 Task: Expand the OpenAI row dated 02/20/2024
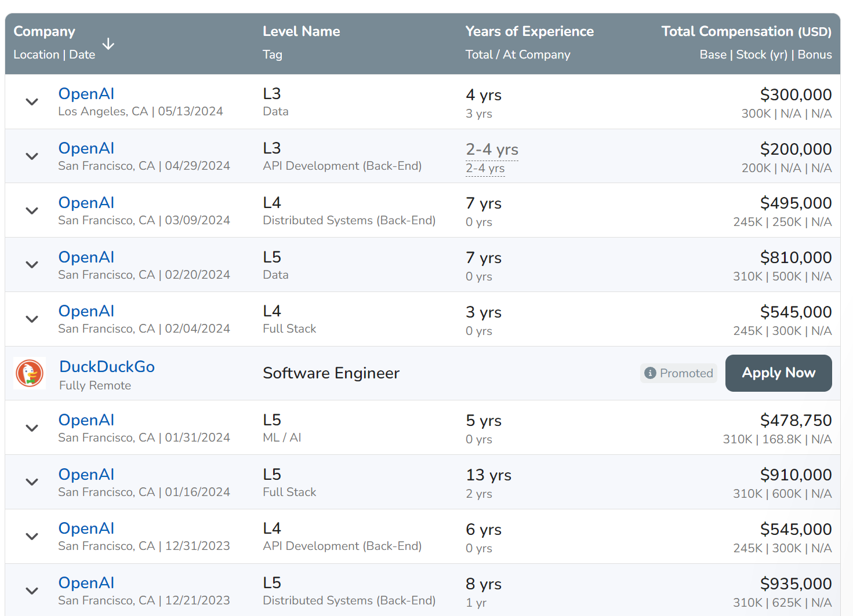tap(32, 264)
